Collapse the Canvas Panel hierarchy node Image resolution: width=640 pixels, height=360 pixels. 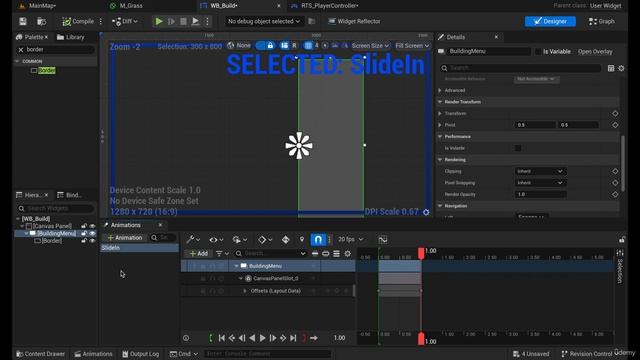pyautogui.click(x=22, y=226)
